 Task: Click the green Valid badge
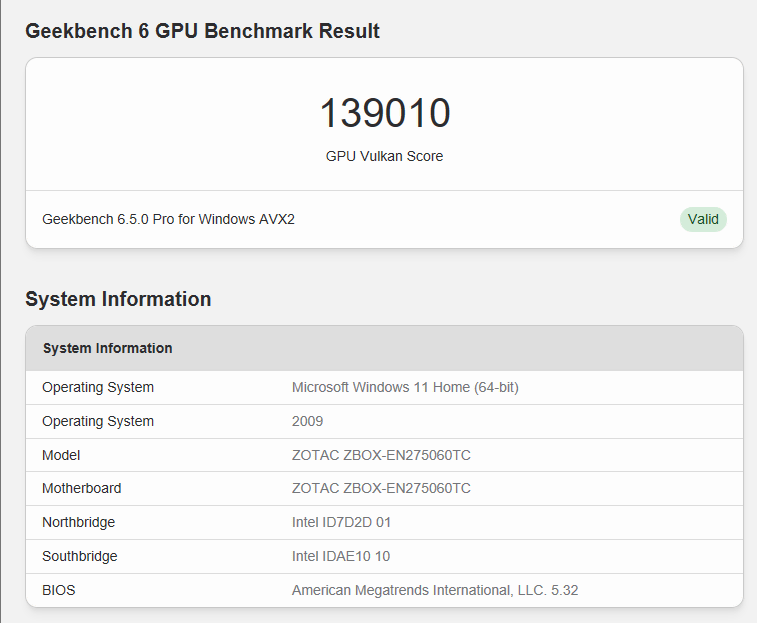click(703, 219)
